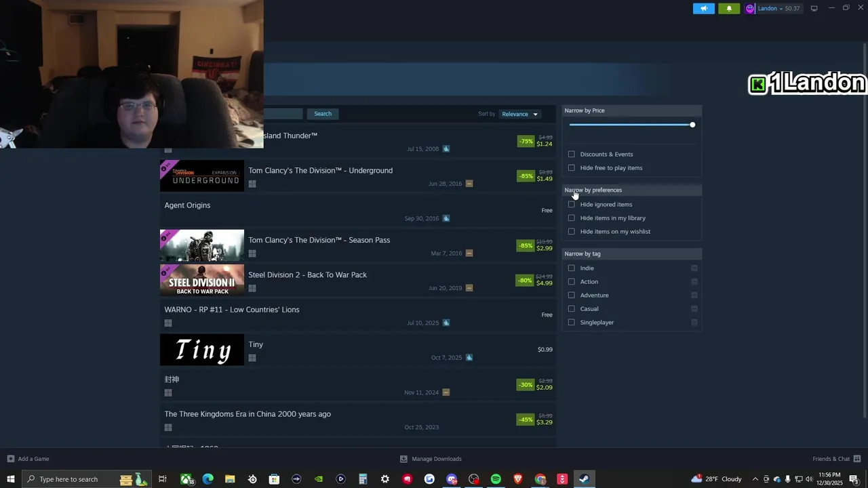Open the Agent Origins result

tap(357, 211)
